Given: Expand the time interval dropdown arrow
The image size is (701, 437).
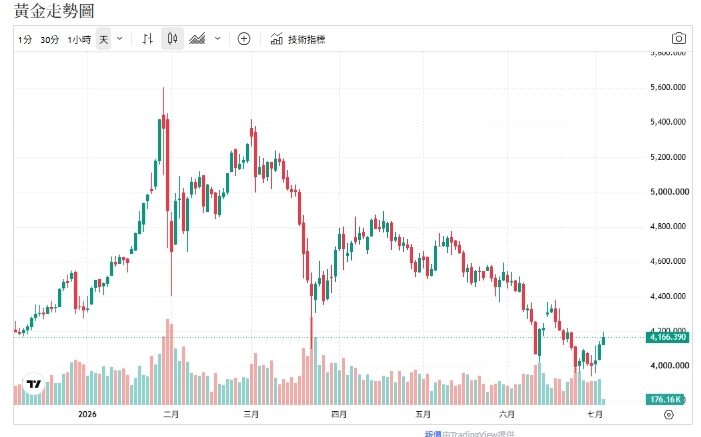Looking at the screenshot, I should (120, 39).
